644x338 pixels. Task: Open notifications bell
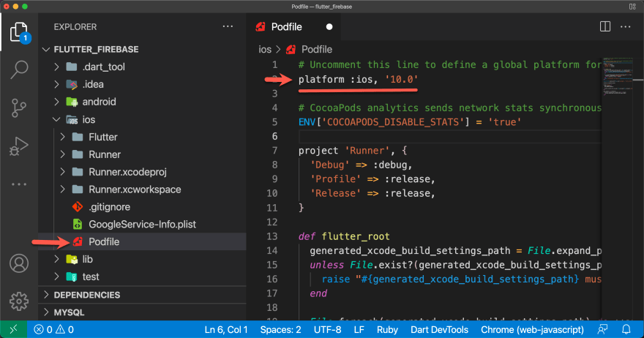coord(626,329)
